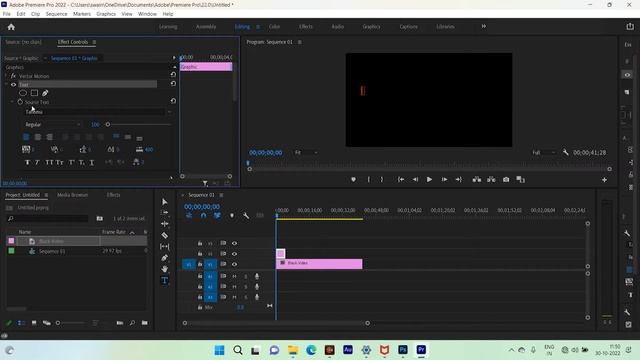
Task: Toggle Snap in timeline
Action: tap(203, 216)
